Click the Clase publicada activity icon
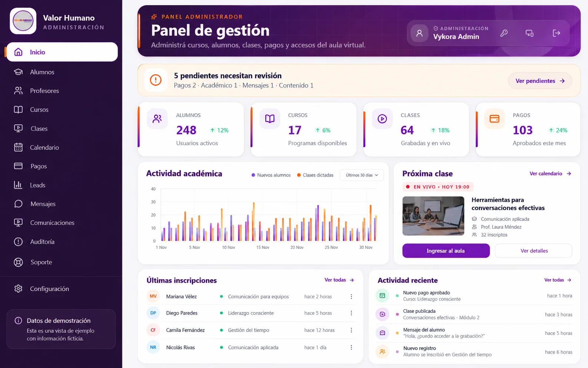The height and width of the screenshot is (368, 588). click(382, 314)
